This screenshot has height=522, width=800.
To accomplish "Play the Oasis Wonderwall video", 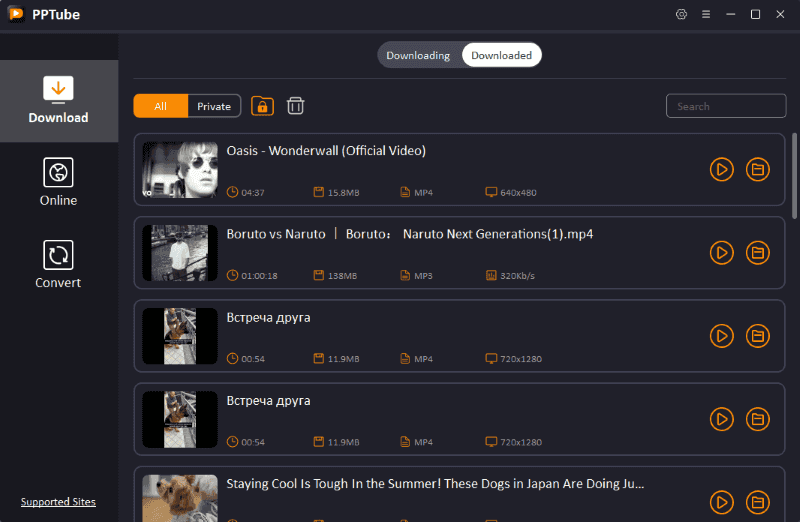I will 721,170.
